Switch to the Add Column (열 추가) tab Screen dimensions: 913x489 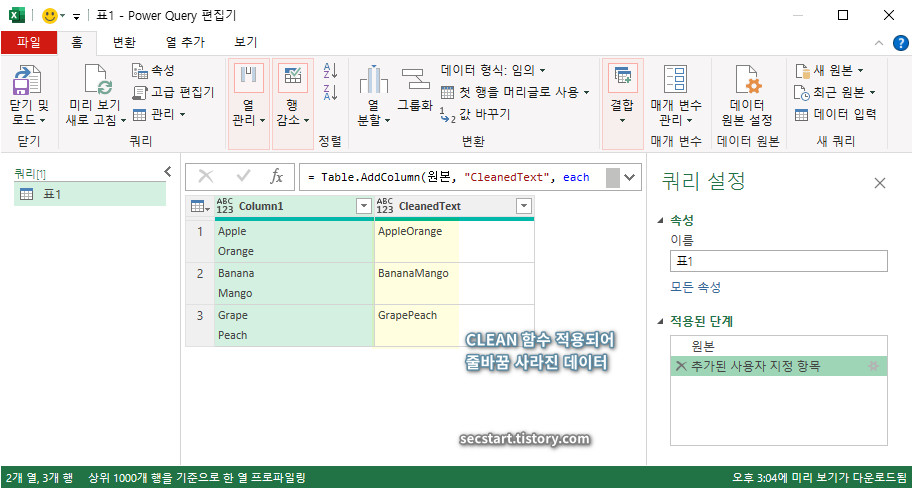pos(185,42)
